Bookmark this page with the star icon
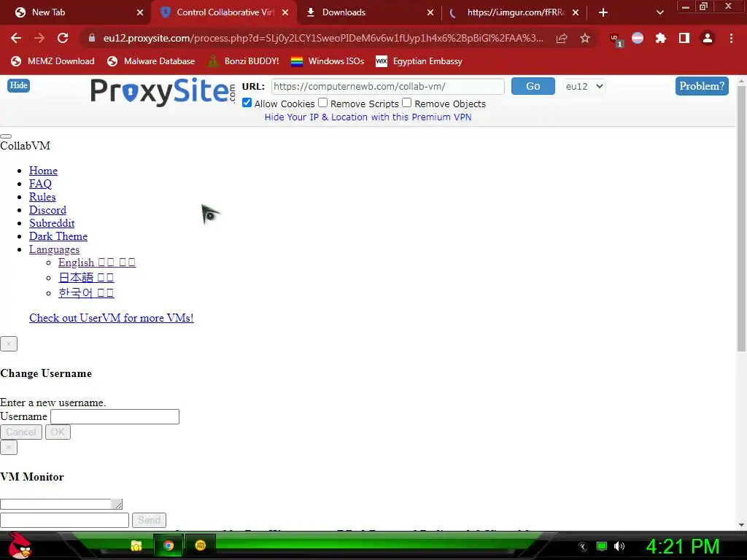The width and height of the screenshot is (747, 560). click(585, 38)
